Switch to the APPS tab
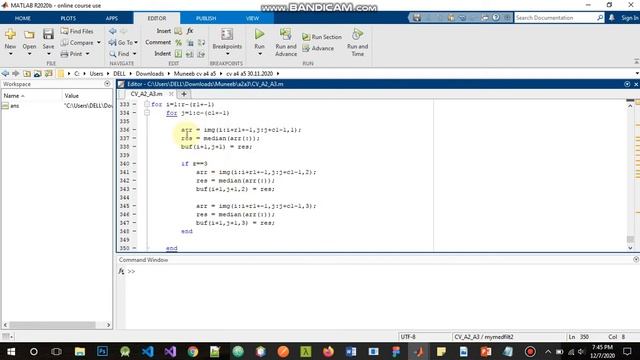This screenshot has height=360, width=640. point(111,18)
